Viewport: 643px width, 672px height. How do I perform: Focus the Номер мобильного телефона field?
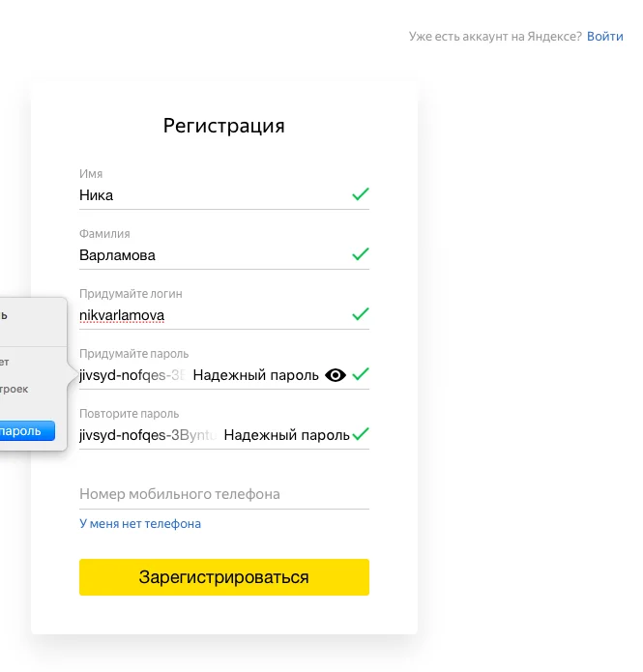tap(224, 494)
